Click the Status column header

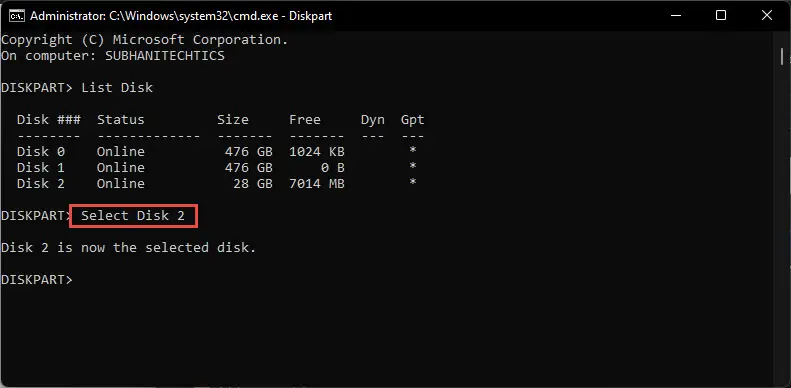121,120
